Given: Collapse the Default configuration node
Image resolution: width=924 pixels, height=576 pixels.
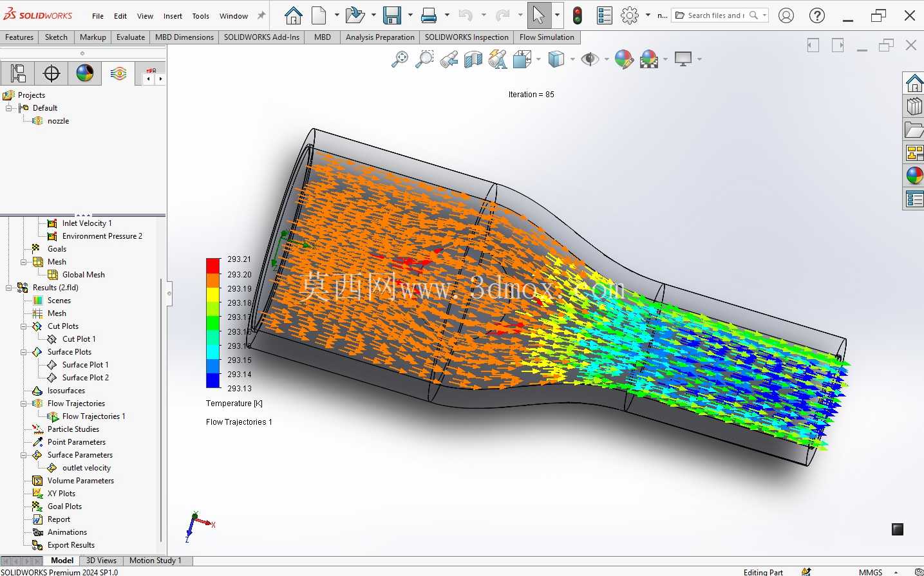Looking at the screenshot, I should (9, 108).
